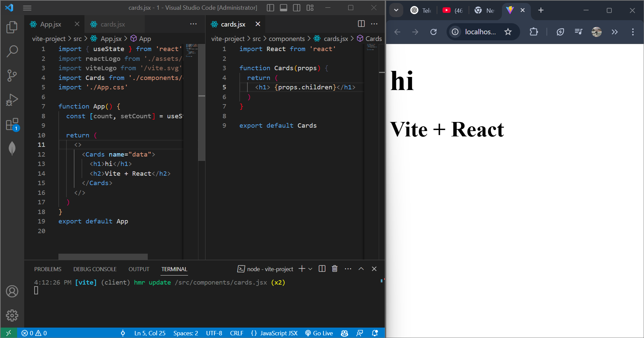
Task: Click components breadcrumb in right editor
Action: (x=287, y=39)
